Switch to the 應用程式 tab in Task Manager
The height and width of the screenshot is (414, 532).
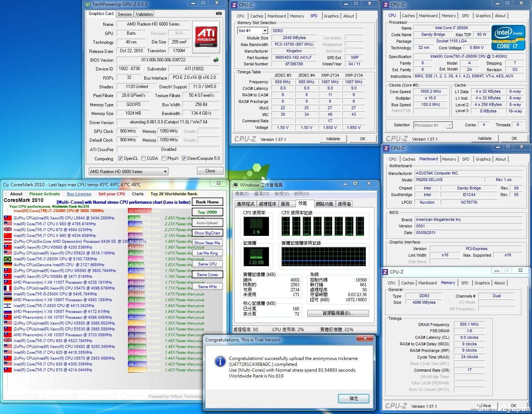(x=246, y=204)
